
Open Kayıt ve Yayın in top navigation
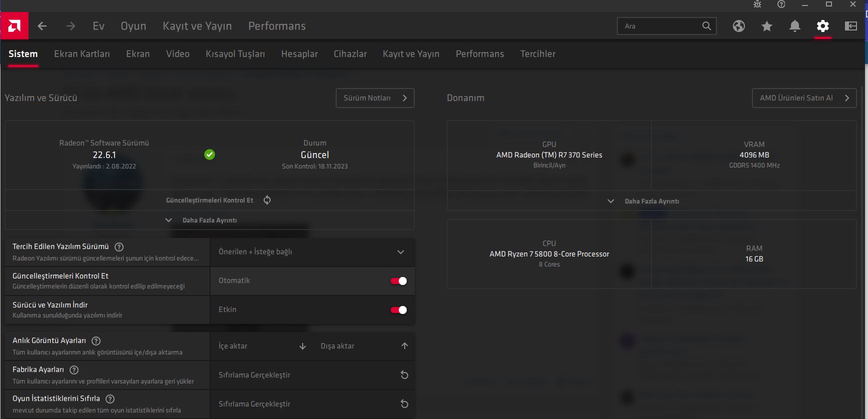click(x=197, y=26)
